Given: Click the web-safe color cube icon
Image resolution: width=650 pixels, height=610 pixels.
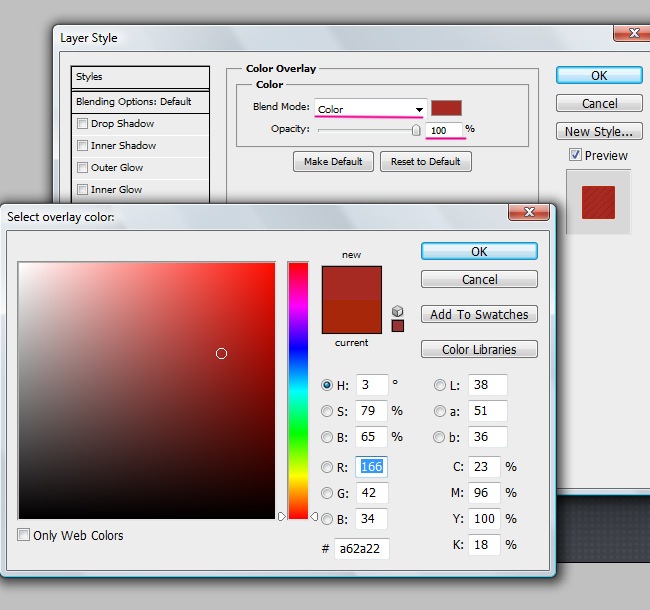Looking at the screenshot, I should tap(397, 311).
